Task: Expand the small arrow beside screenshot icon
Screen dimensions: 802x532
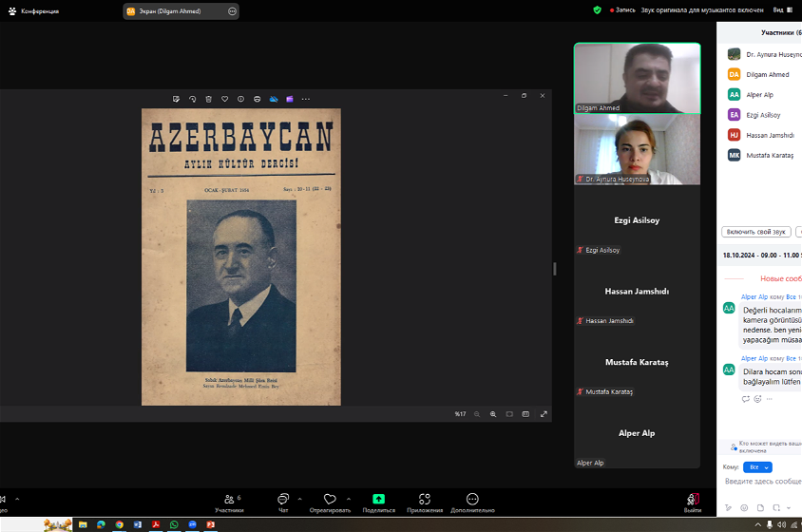Action: [x=788, y=508]
